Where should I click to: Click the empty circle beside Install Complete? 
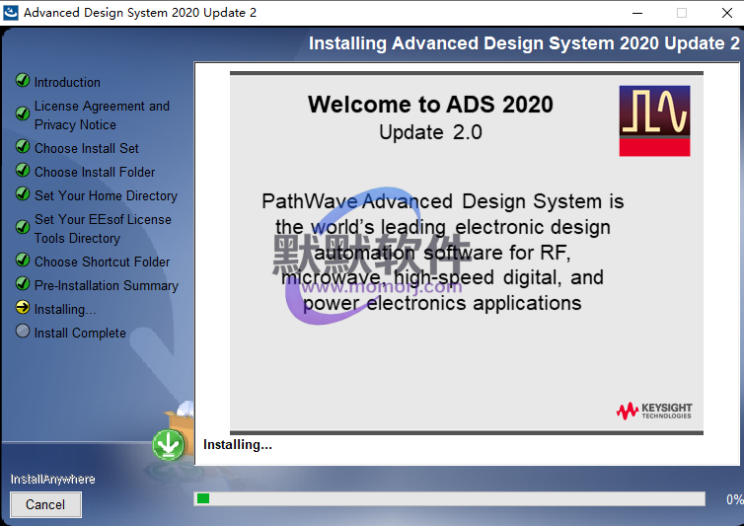(23, 331)
